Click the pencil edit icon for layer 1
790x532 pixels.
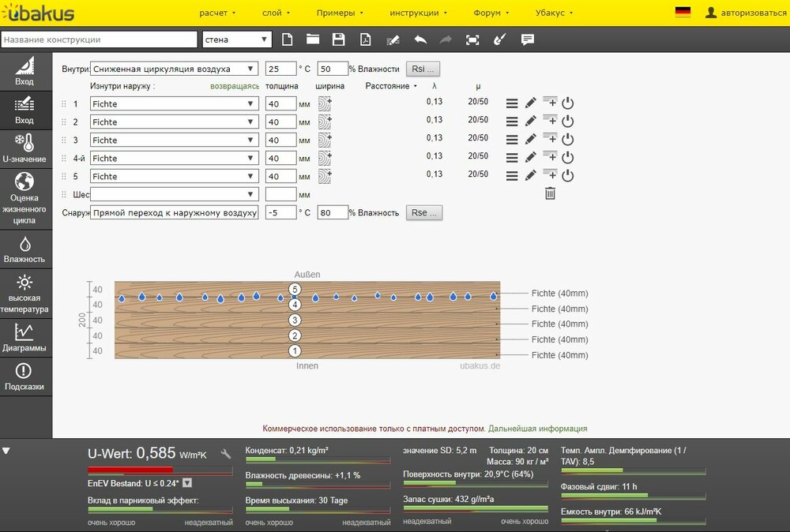pos(531,103)
